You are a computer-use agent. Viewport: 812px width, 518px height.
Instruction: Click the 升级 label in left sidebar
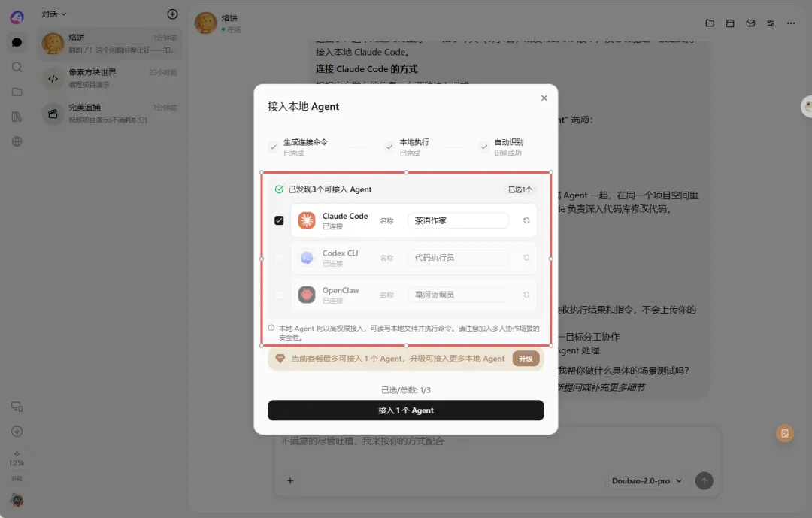(x=17, y=479)
